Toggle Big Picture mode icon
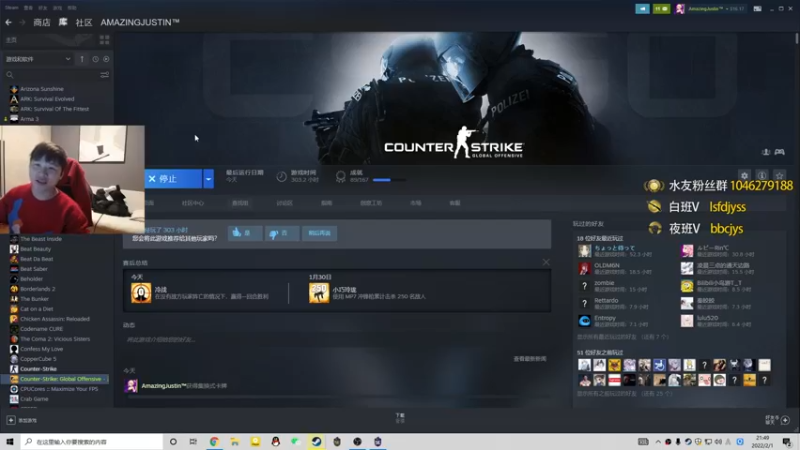The width and height of the screenshot is (800, 450). tap(758, 9)
